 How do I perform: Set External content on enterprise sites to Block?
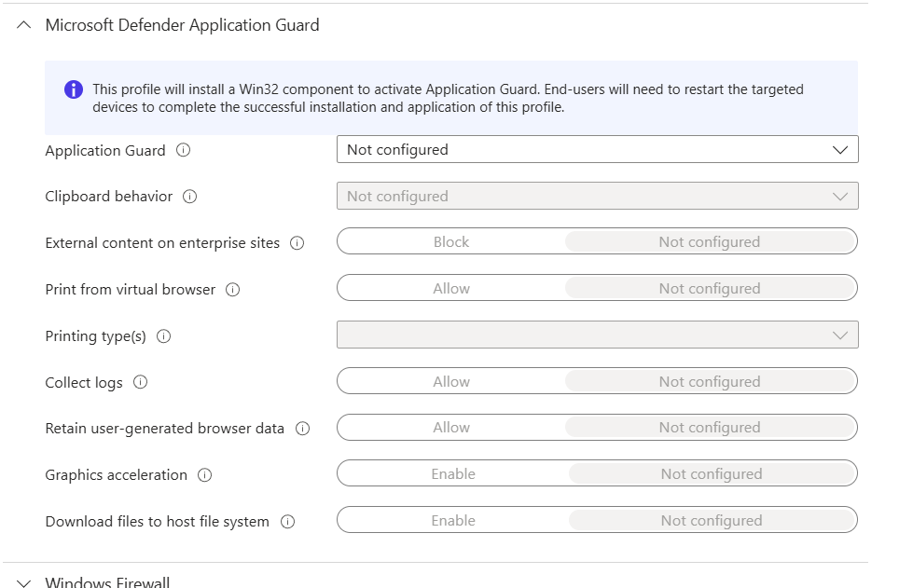[451, 241]
